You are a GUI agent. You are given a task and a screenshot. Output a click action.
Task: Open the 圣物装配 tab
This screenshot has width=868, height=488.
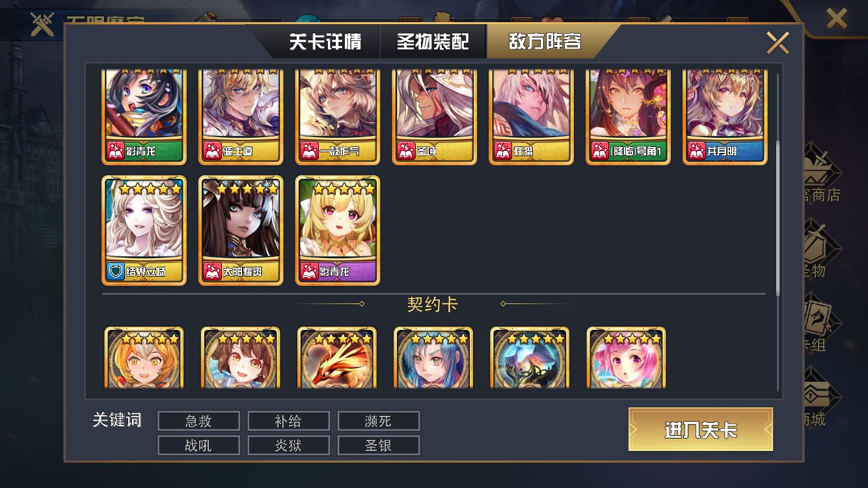pyautogui.click(x=433, y=42)
